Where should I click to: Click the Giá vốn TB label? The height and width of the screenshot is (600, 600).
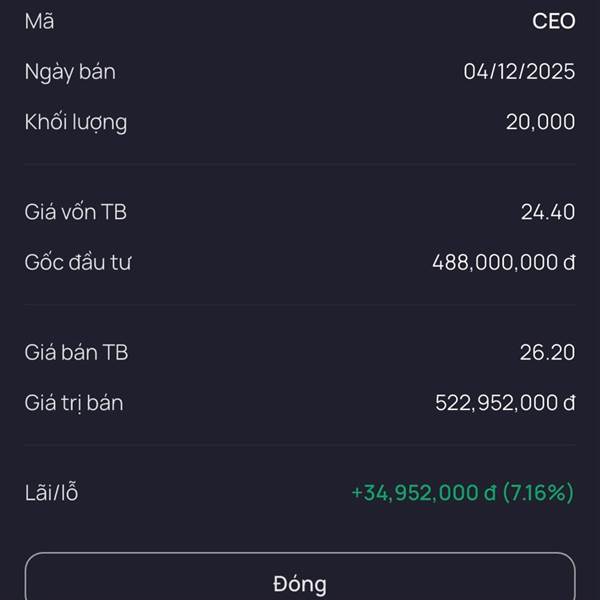pos(76,212)
